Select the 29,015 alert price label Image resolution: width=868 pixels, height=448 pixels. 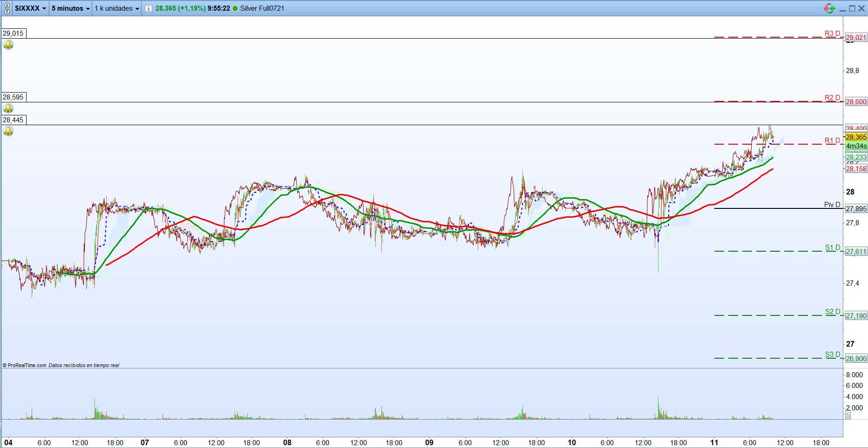click(14, 33)
